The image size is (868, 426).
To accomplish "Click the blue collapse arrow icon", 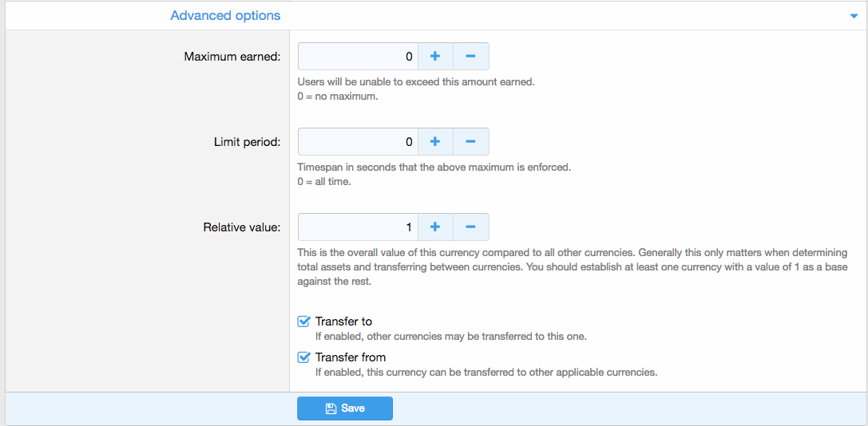I will click(854, 16).
